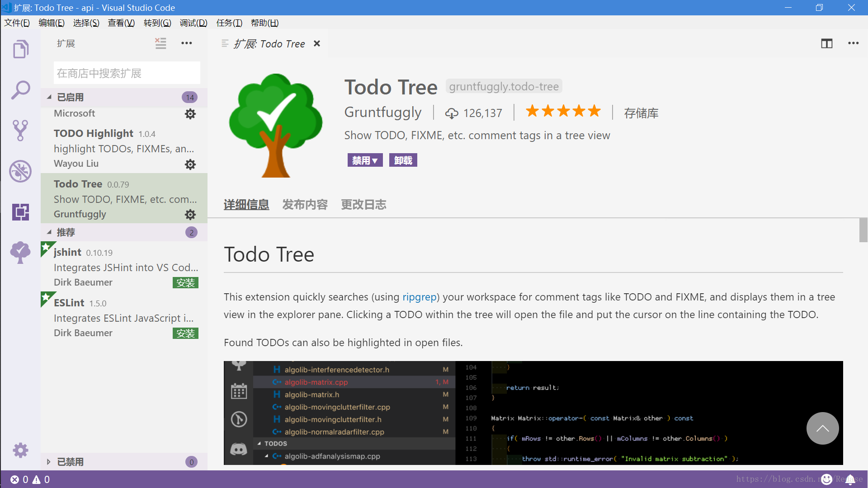Switch to 详细信息 (Details) tab
The height and width of the screenshot is (488, 868).
tap(246, 205)
